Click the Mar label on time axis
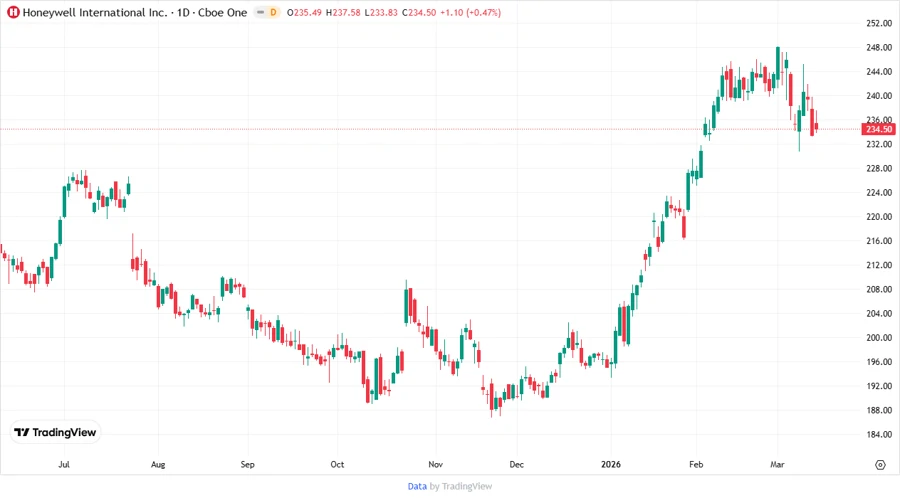Image resolution: width=900 pixels, height=498 pixels. coord(777,464)
